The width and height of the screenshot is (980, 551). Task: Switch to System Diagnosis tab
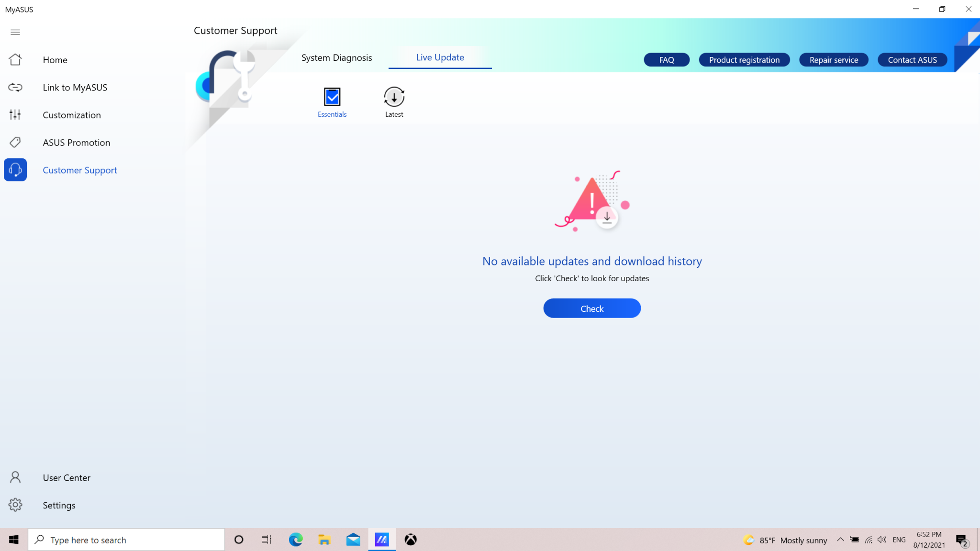click(336, 58)
